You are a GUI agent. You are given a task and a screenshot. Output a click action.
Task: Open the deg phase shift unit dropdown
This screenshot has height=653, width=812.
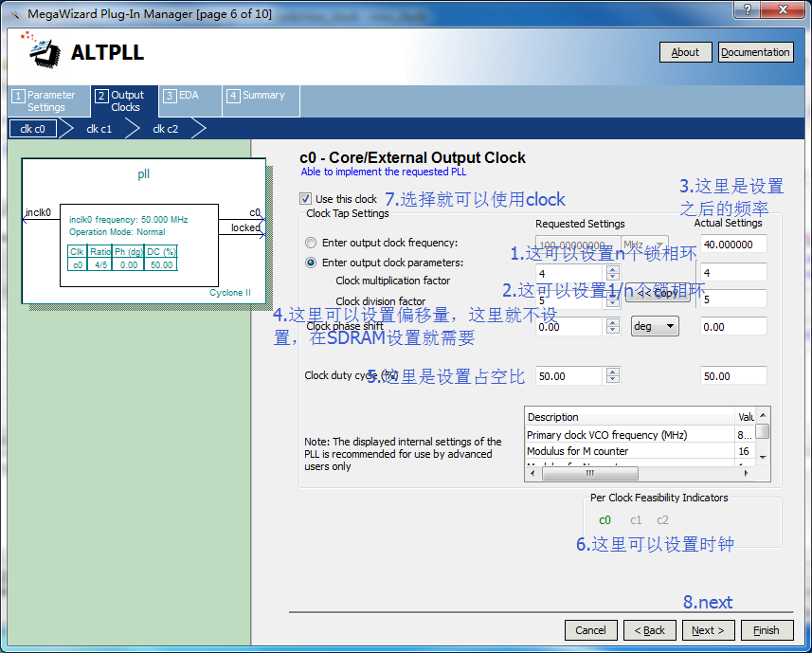point(655,326)
